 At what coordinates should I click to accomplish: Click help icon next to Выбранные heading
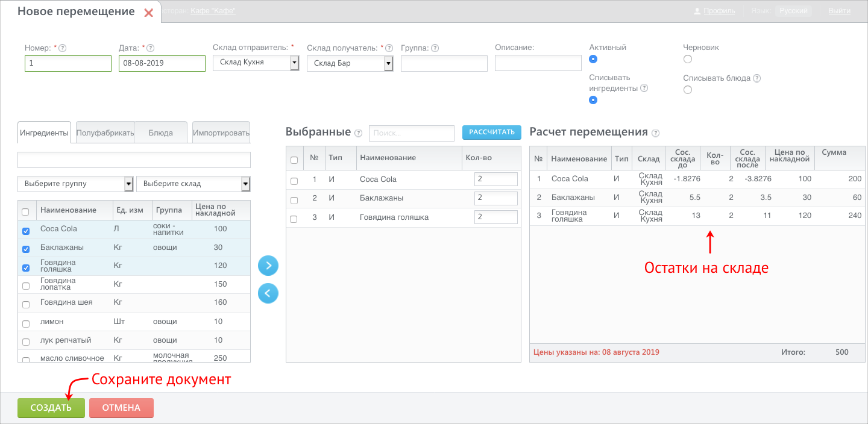coord(359,133)
